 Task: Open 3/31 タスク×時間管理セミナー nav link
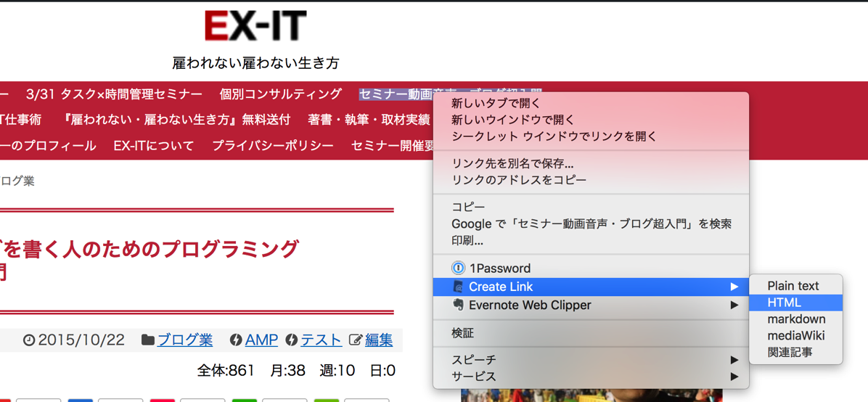[x=114, y=94]
